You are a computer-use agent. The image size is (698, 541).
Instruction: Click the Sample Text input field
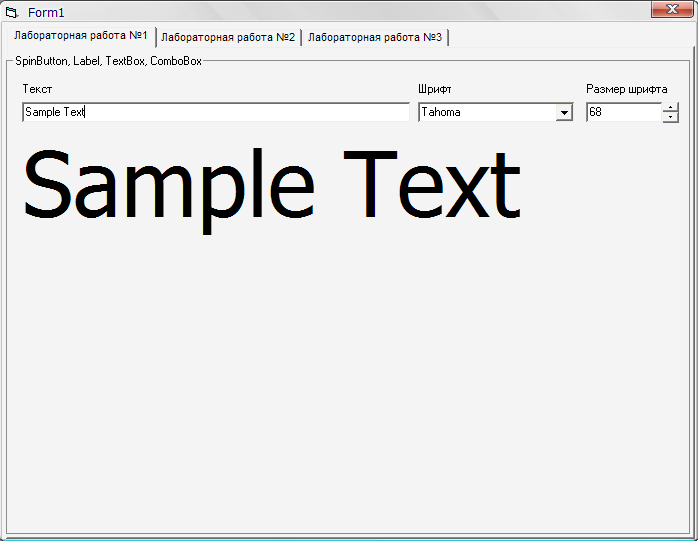point(216,112)
